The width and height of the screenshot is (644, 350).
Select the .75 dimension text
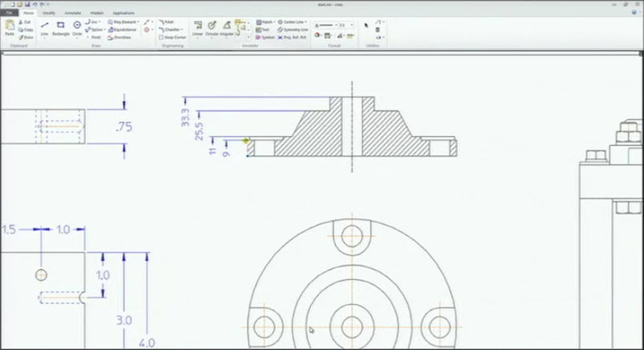pyautogui.click(x=124, y=127)
